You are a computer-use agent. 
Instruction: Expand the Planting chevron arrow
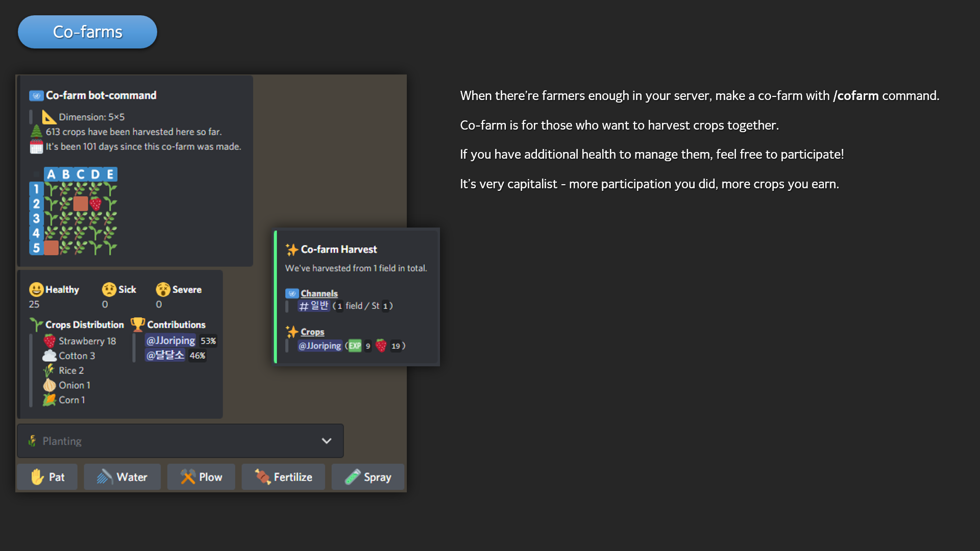327,441
